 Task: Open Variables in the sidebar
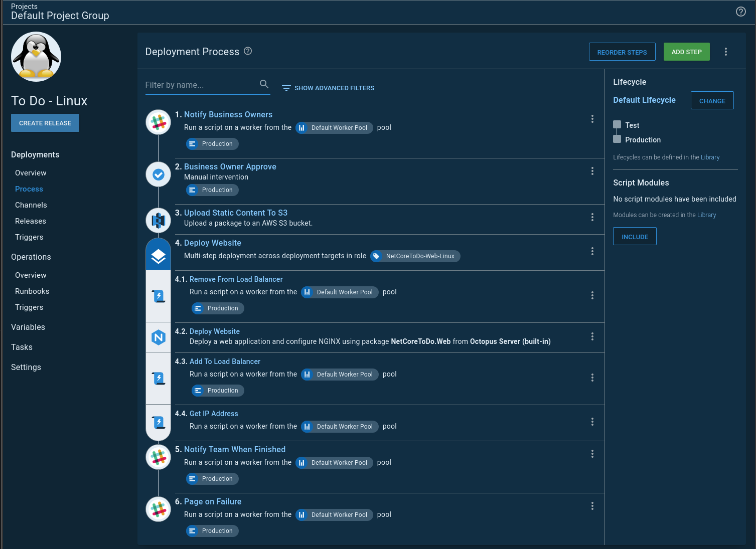[28, 327]
